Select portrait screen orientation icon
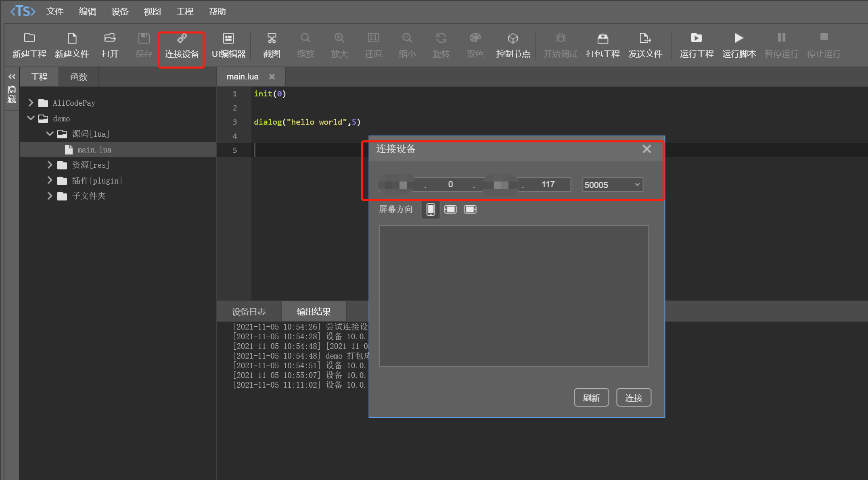This screenshot has width=868, height=480. coord(431,209)
